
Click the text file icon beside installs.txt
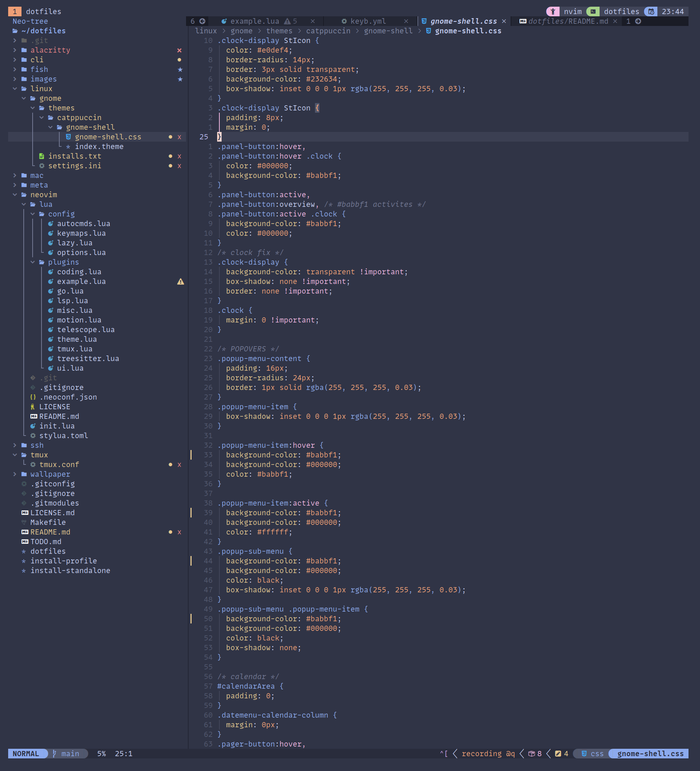pos(42,156)
